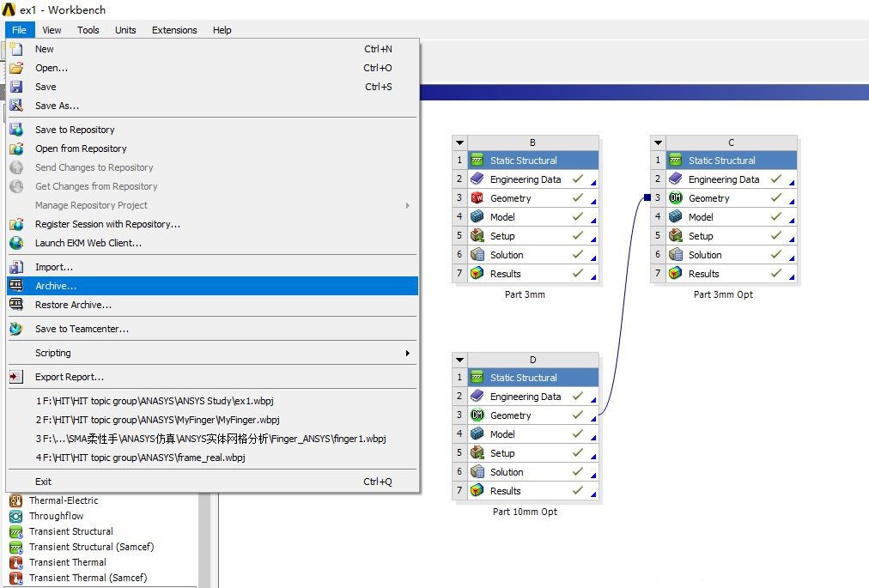Select the Engineering Data cell in system C
The image size is (869, 588).
click(732, 179)
